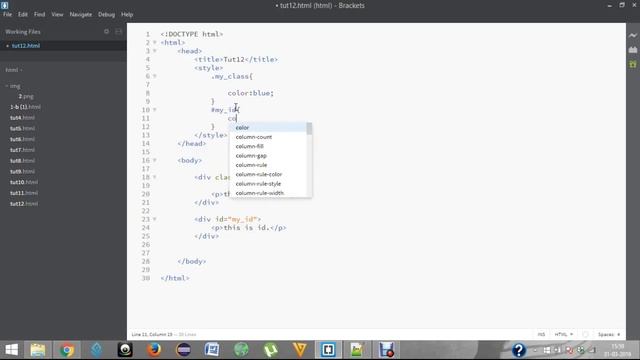Open tut5.html in file tree
640x360 pixels.
(x=22, y=128)
